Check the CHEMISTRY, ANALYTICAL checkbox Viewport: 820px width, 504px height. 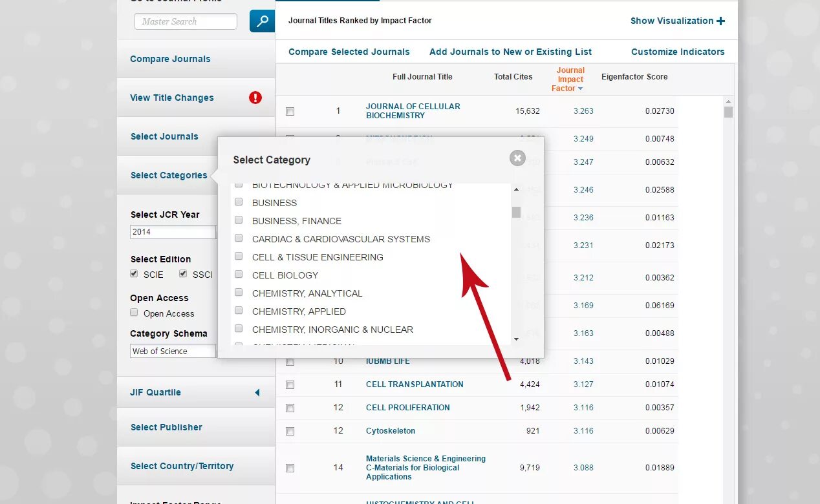239,293
